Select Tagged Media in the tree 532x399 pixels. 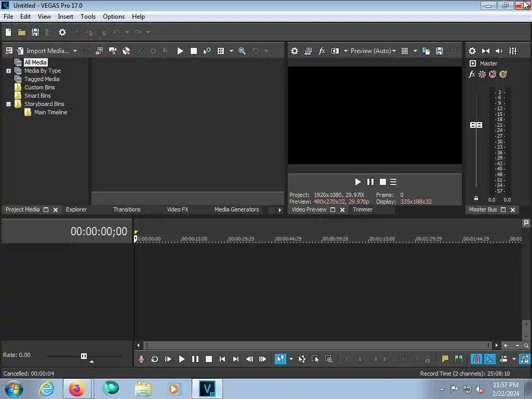[x=42, y=79]
